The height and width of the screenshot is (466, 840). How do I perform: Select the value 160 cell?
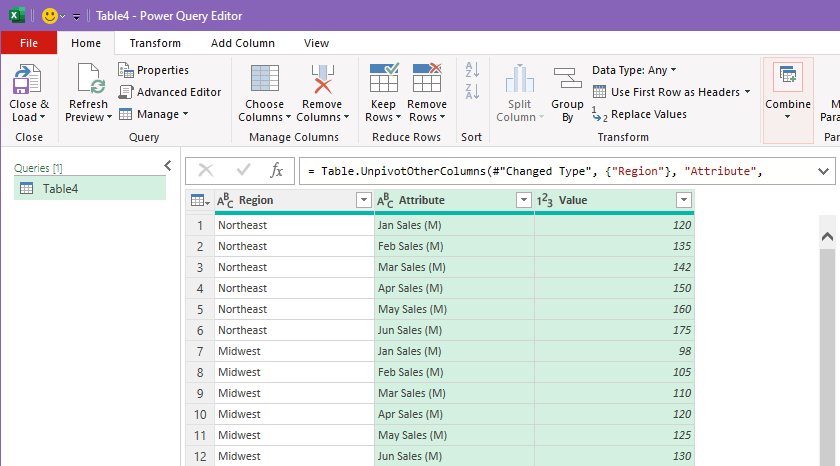pyautogui.click(x=614, y=310)
